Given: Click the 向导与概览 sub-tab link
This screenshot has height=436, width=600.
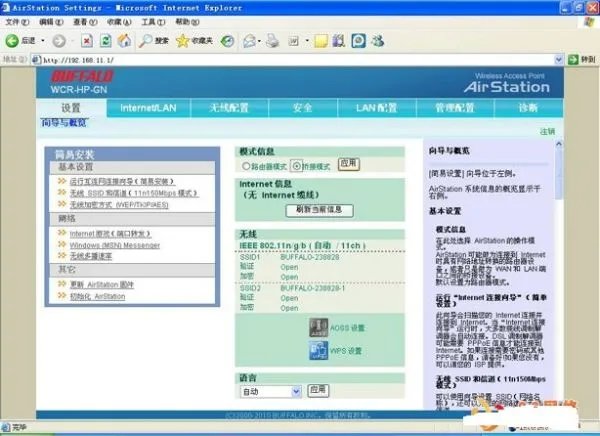Looking at the screenshot, I should coord(64,122).
